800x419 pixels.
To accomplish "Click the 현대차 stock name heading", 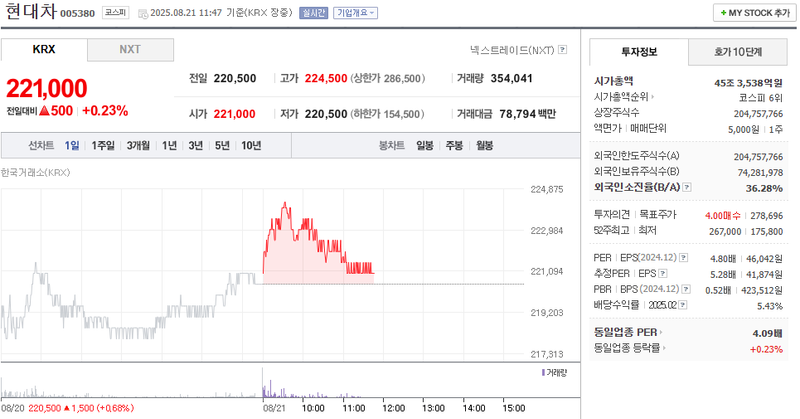I will tap(30, 11).
